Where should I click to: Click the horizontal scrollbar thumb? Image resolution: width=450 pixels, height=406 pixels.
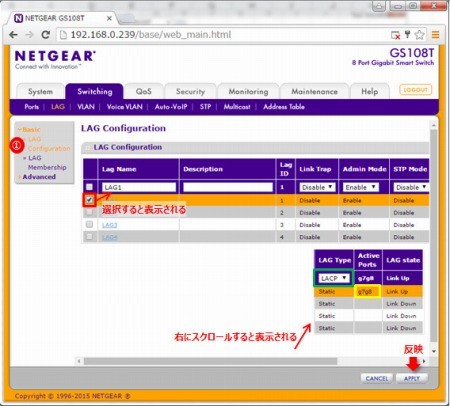point(210,361)
